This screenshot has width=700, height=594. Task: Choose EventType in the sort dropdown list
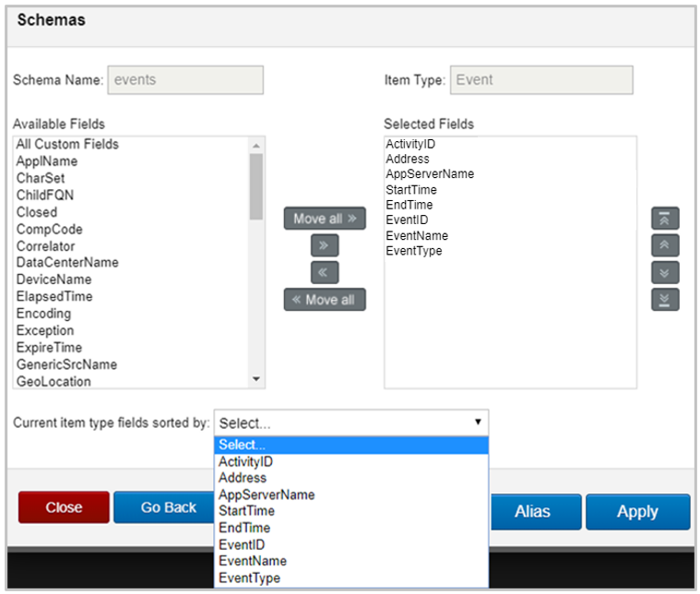point(351,578)
